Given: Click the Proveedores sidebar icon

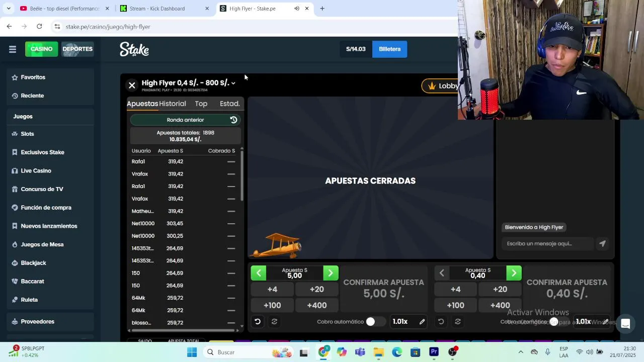Looking at the screenshot, I should click(x=15, y=322).
